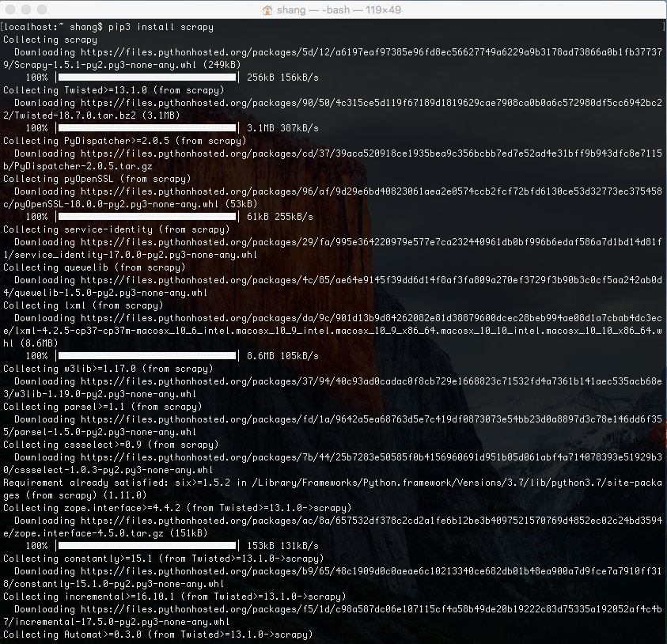Viewport: 667px width, 644px height.
Task: Click the line 'Collecting pyOpenSSL (from scrapy)'
Action: point(97,179)
